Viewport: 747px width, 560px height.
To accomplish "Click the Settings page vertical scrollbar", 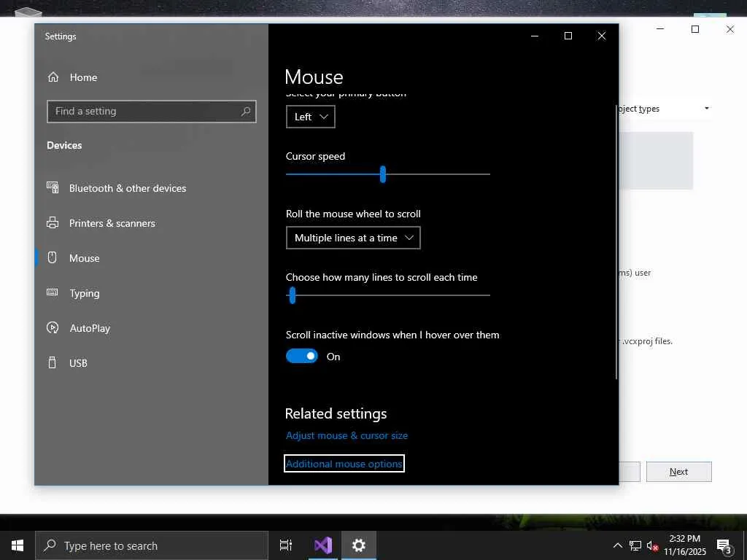I will click(616, 243).
